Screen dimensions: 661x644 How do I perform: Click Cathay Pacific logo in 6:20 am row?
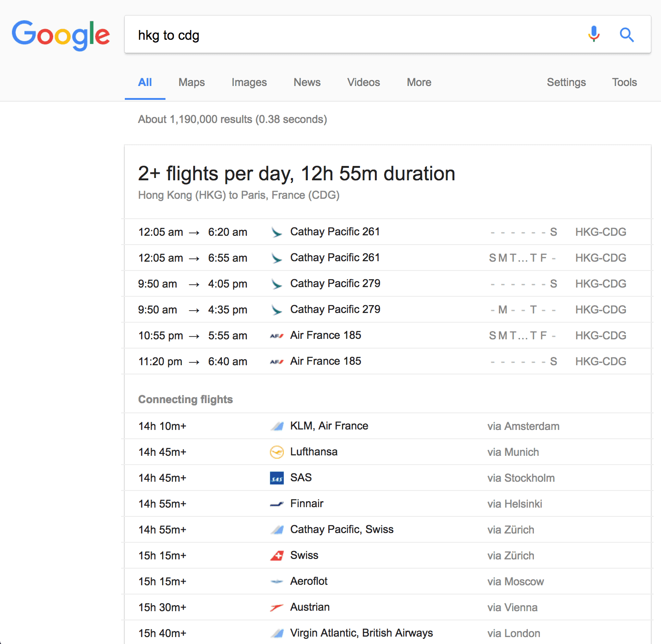pyautogui.click(x=276, y=232)
